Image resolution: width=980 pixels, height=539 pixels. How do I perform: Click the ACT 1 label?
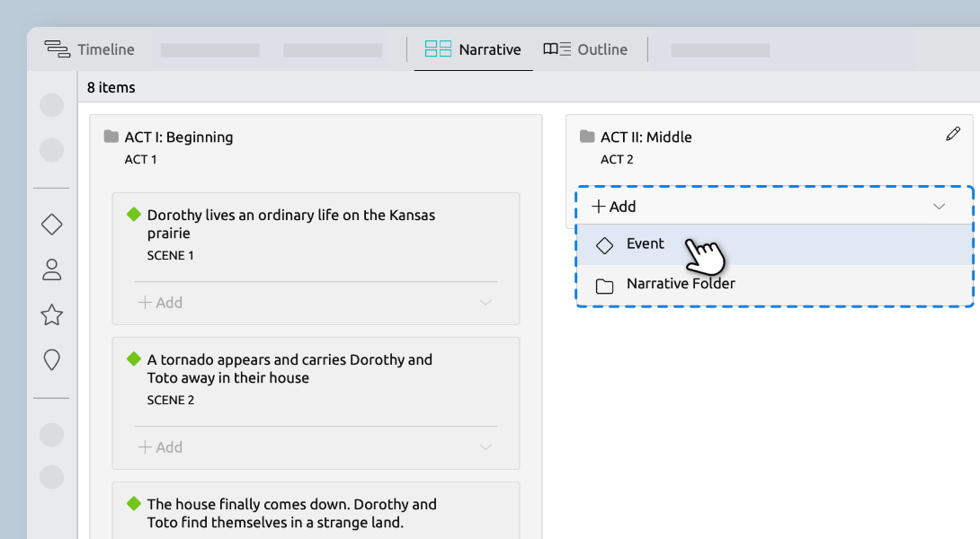tap(140, 159)
